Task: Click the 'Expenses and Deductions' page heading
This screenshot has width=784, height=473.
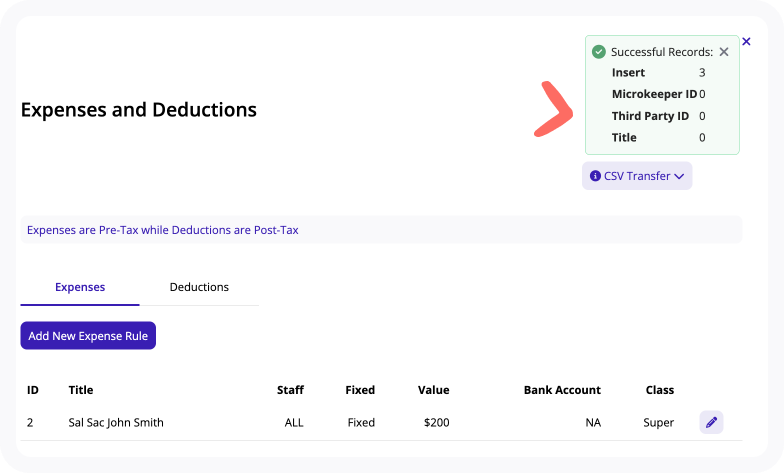Action: (x=138, y=110)
